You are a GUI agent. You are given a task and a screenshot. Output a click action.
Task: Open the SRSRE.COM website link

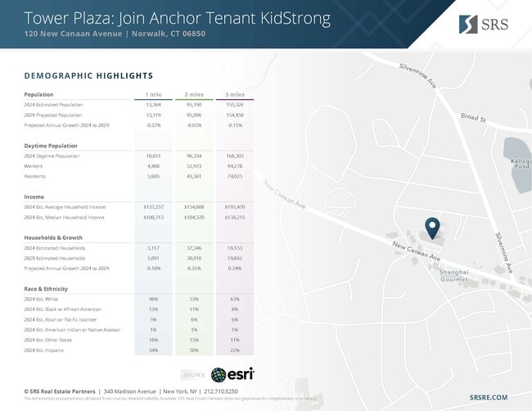[489, 397]
